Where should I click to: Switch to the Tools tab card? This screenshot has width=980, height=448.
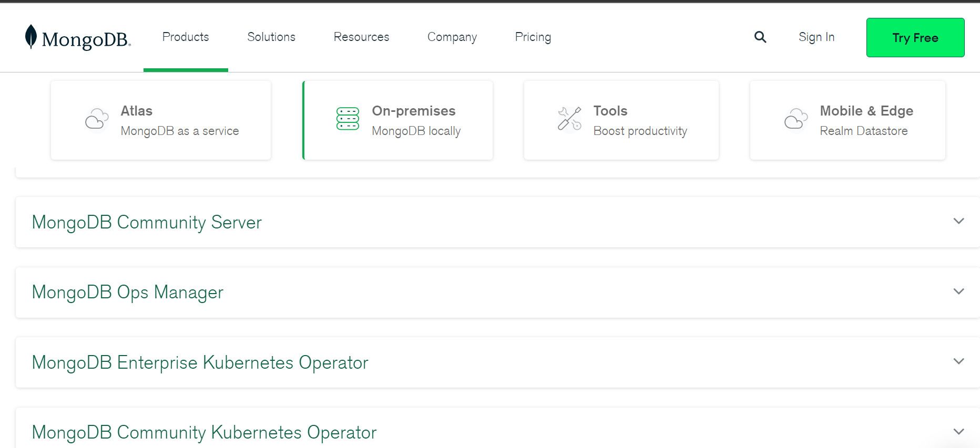(621, 120)
